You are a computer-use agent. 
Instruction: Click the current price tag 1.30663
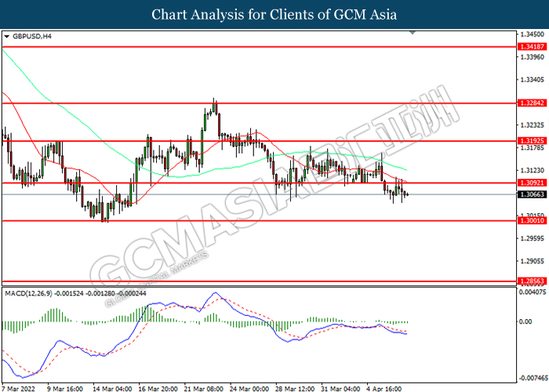[532, 194]
